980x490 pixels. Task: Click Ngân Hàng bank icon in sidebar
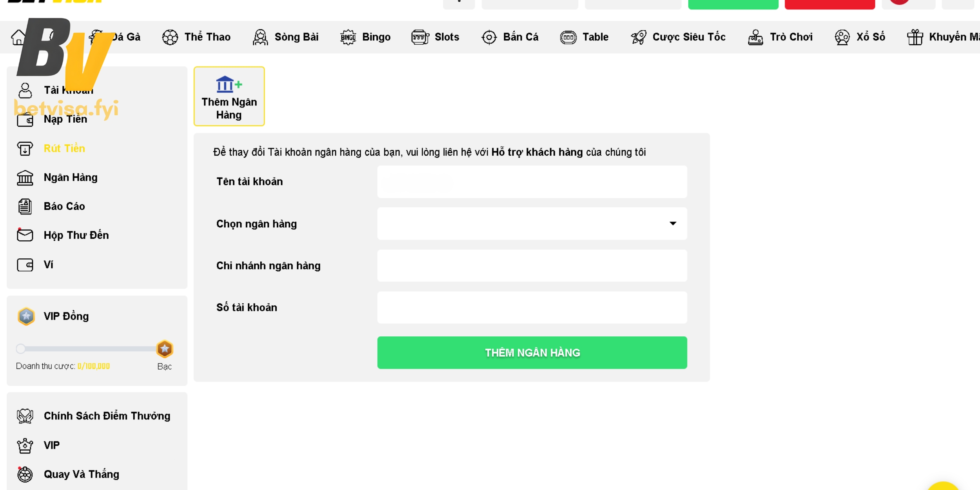[x=25, y=178]
